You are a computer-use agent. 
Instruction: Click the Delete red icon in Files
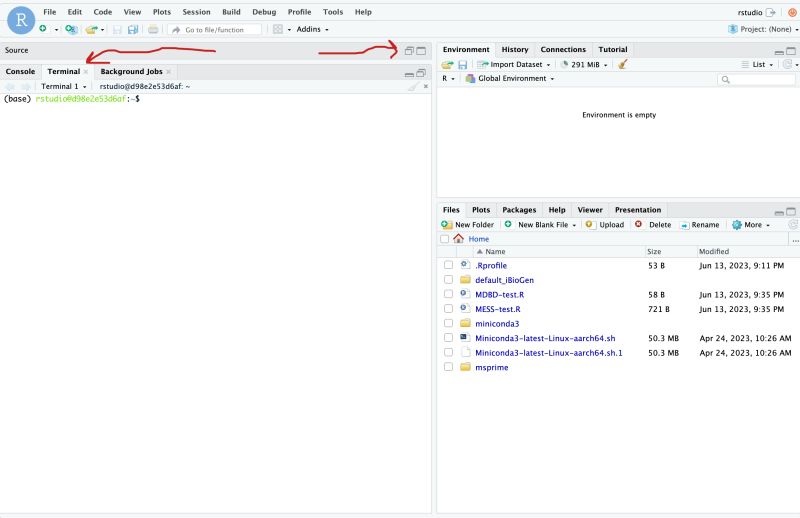[x=638, y=224]
